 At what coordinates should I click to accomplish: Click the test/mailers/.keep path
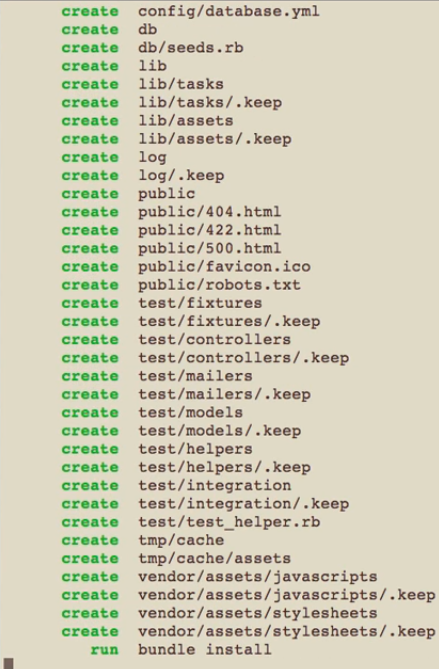(224, 395)
